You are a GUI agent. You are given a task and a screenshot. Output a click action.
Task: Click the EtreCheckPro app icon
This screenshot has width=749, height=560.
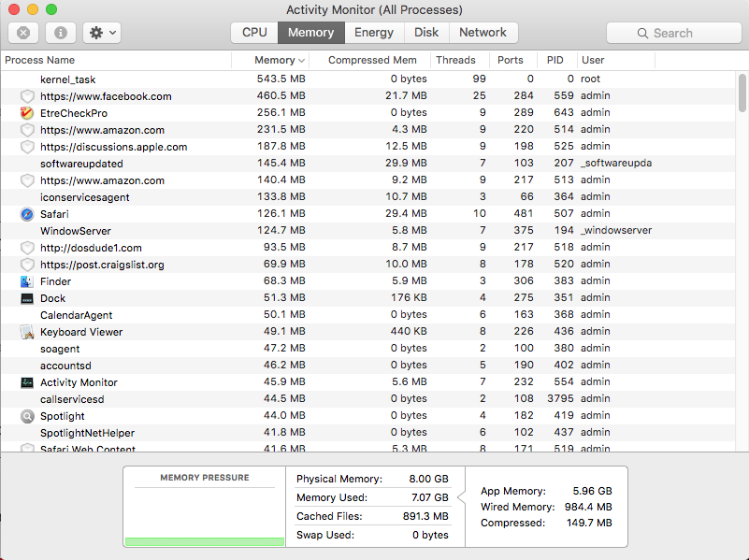tap(27, 113)
